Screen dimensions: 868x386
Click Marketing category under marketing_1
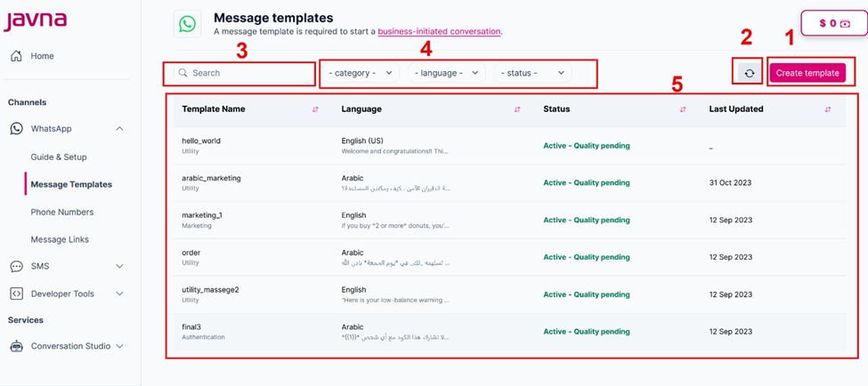click(x=197, y=226)
